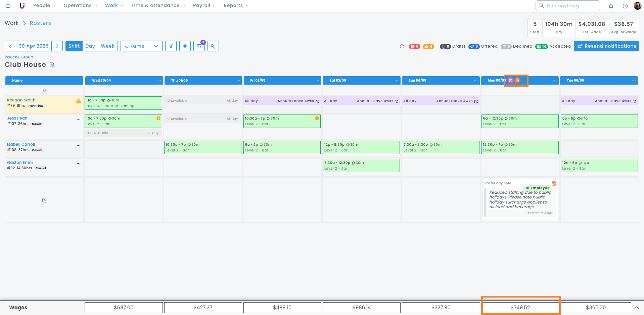
Task: Click the Find anything search field
Action: (x=567, y=6)
